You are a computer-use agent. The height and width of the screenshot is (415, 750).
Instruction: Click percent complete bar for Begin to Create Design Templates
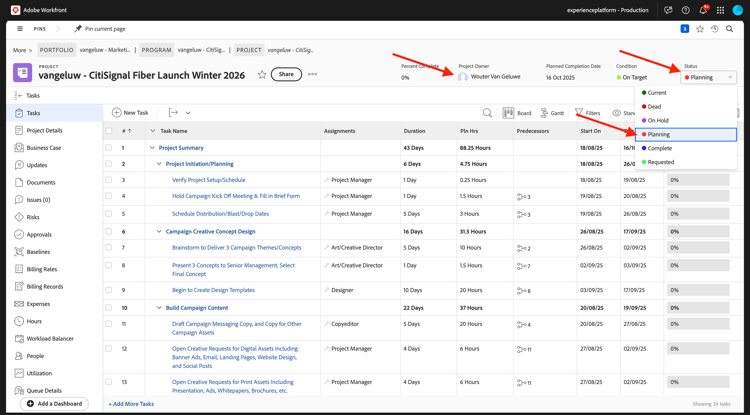tap(698, 290)
